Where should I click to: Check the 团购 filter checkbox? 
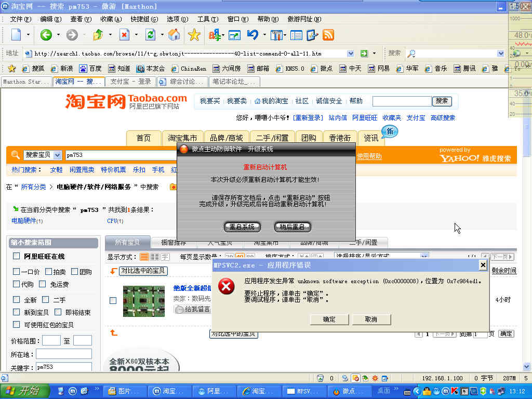75,271
